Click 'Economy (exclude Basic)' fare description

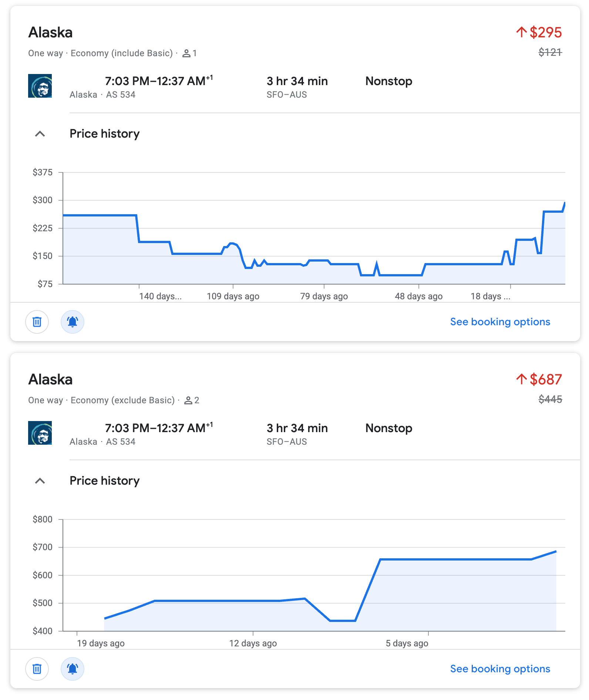122,400
